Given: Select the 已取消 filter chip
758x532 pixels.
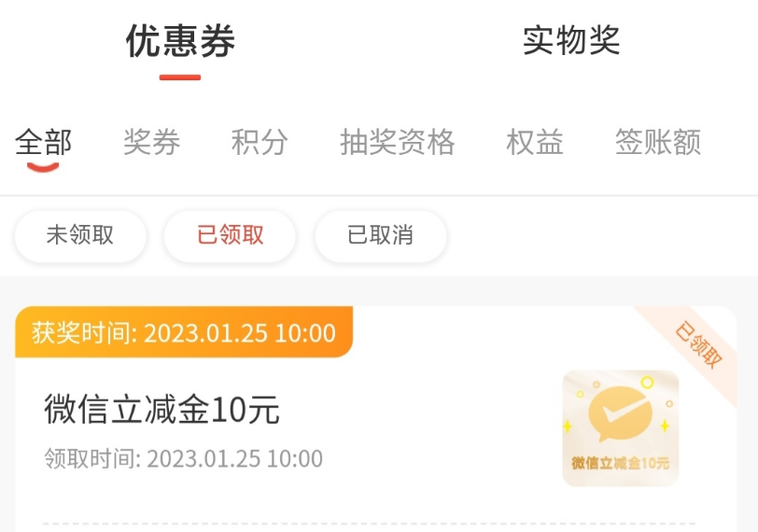Looking at the screenshot, I should coord(381,235).
